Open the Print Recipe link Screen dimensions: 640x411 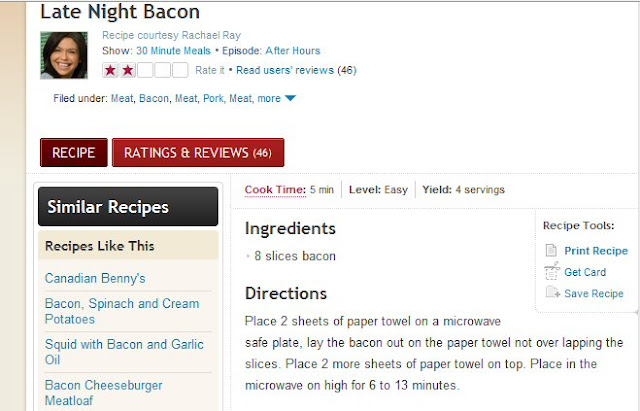tap(596, 251)
